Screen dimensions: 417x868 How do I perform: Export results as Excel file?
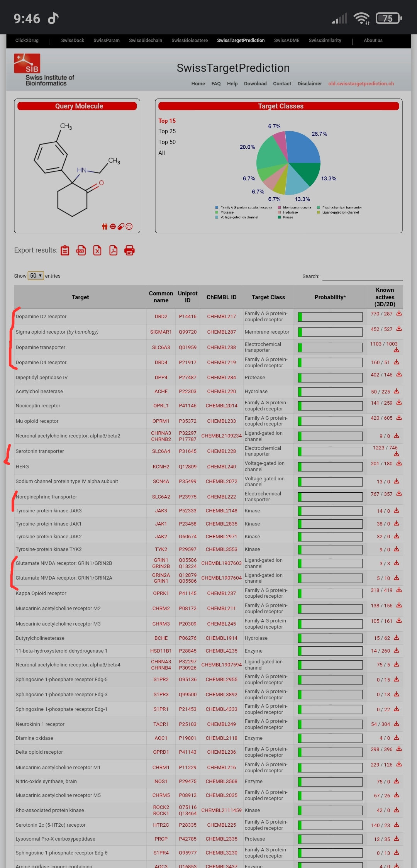pos(97,251)
